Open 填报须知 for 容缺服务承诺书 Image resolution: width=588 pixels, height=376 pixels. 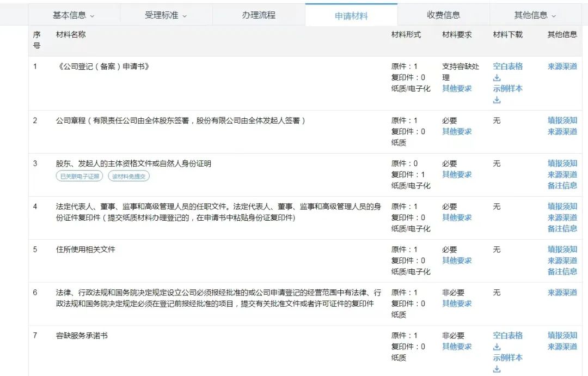(562, 336)
